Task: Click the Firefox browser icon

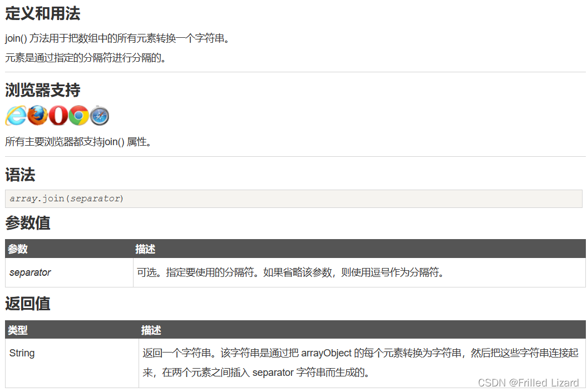Action: (37, 115)
